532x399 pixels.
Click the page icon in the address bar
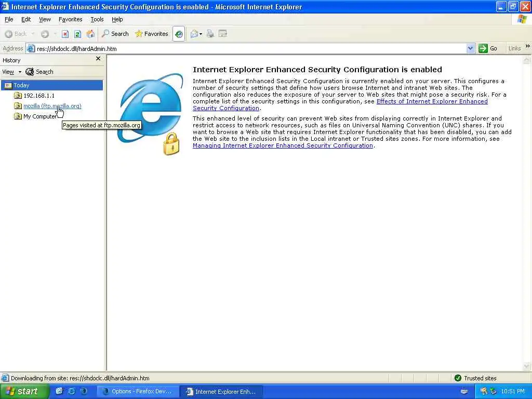31,48
